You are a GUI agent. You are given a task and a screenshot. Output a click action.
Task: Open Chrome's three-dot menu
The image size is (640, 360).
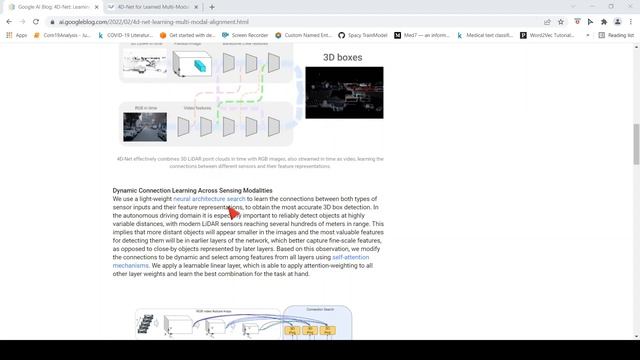click(x=631, y=22)
